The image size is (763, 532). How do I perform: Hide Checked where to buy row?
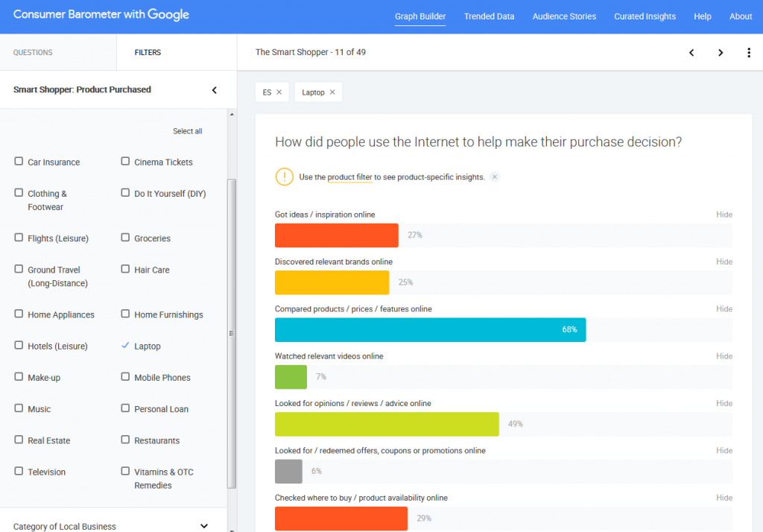click(x=724, y=498)
